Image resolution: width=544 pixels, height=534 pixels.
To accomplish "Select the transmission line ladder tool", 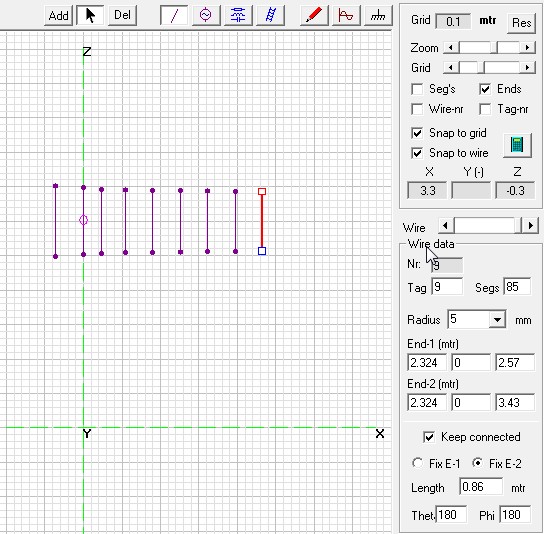I will pyautogui.click(x=270, y=15).
